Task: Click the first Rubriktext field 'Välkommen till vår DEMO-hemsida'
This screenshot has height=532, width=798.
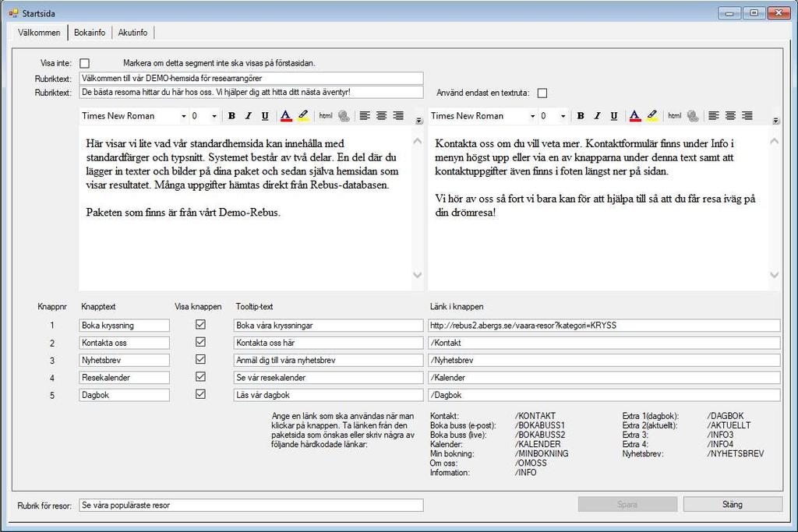Action: click(x=252, y=79)
